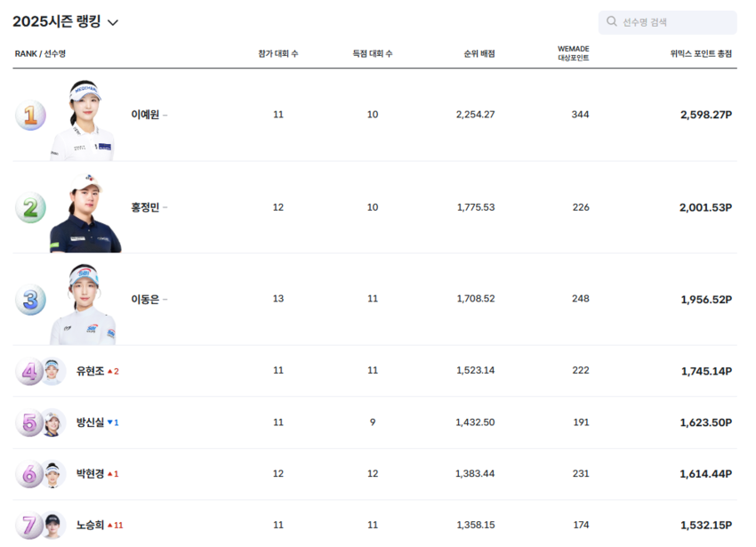Click the rank 7 badge icon
The image size is (756, 547).
pos(28,525)
